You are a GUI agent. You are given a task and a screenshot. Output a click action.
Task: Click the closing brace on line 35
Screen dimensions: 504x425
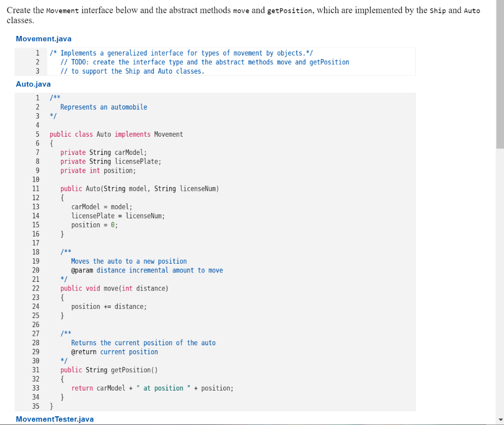tap(51, 406)
